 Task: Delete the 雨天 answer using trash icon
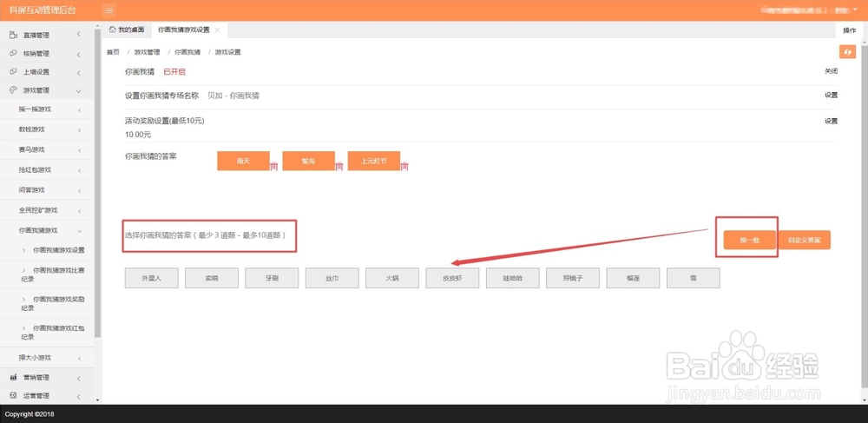274,166
